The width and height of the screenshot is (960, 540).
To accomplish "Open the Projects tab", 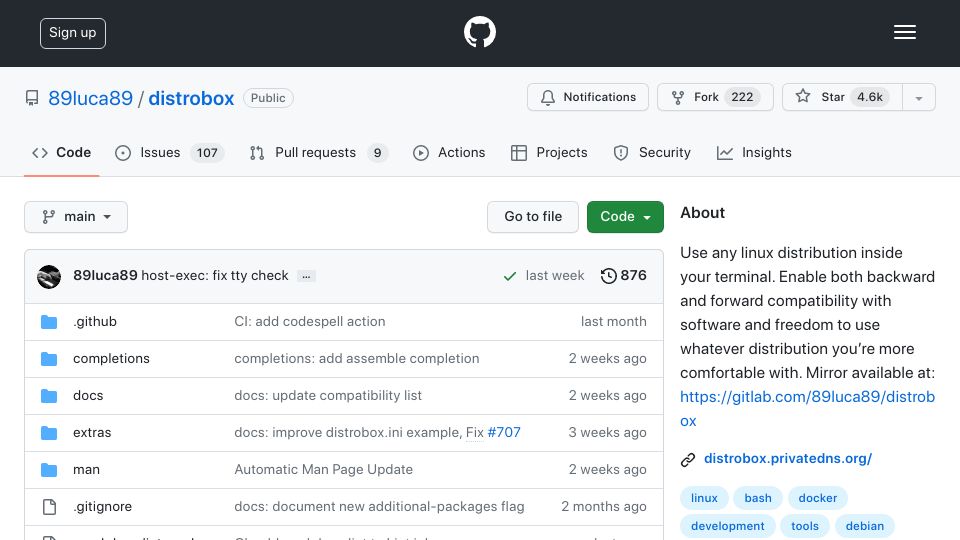I will [x=549, y=152].
